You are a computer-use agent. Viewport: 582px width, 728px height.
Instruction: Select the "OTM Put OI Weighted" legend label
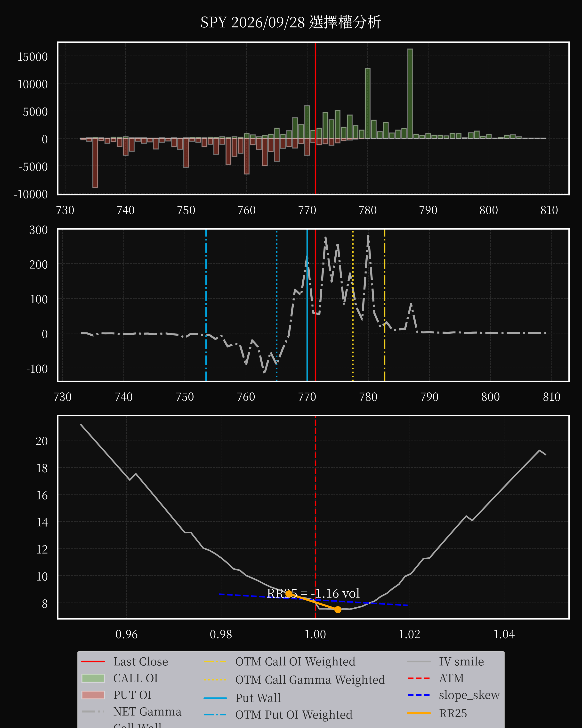[294, 715]
